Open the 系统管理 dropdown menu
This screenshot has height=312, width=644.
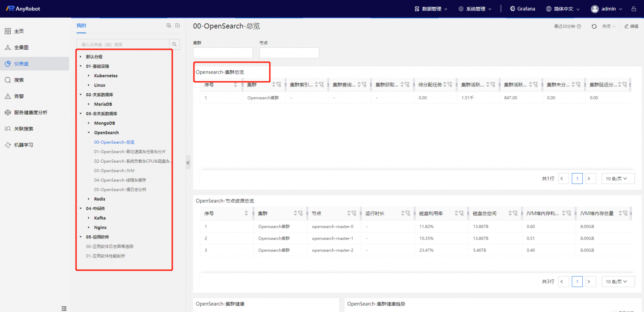[x=475, y=9]
